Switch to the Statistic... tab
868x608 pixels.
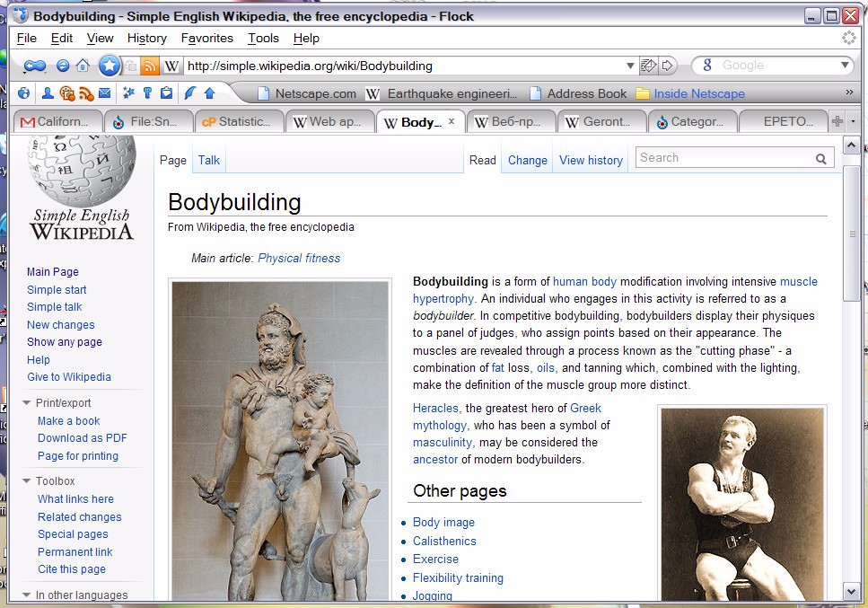tap(239, 121)
